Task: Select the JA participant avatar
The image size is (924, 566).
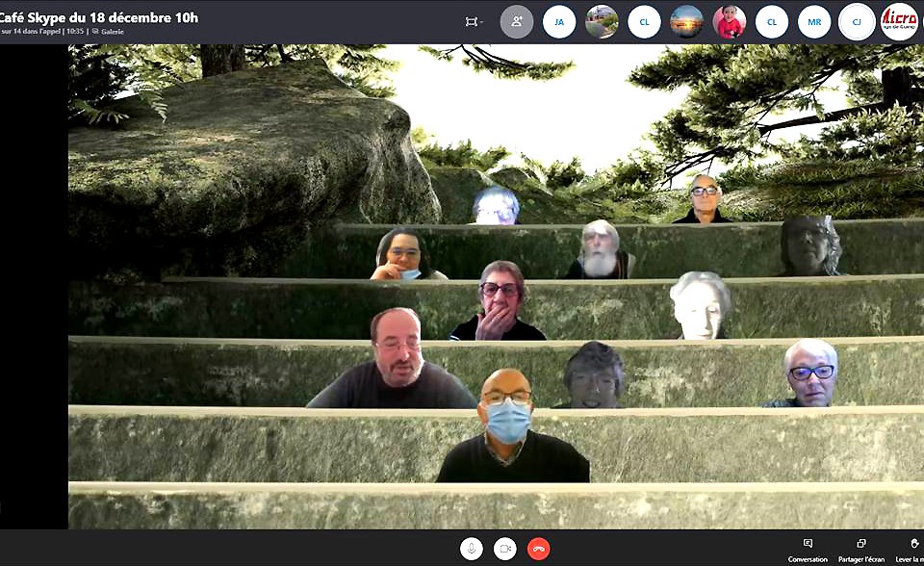Action: [x=559, y=21]
